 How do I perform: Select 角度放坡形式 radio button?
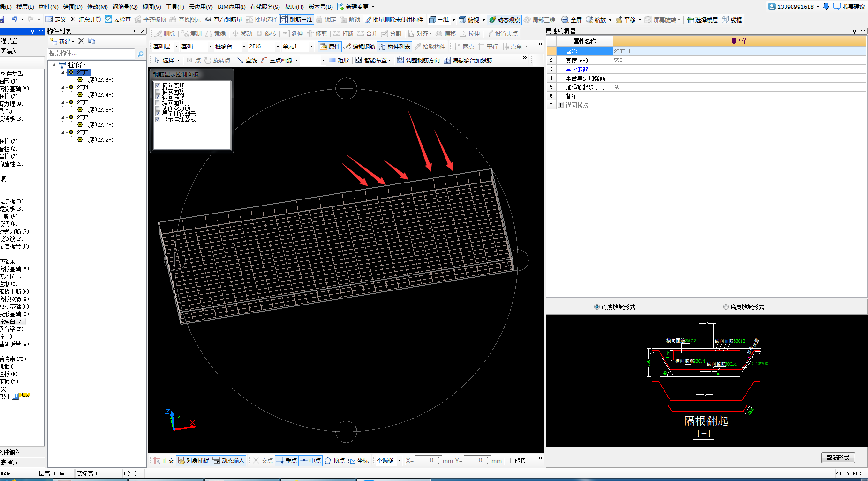click(597, 307)
